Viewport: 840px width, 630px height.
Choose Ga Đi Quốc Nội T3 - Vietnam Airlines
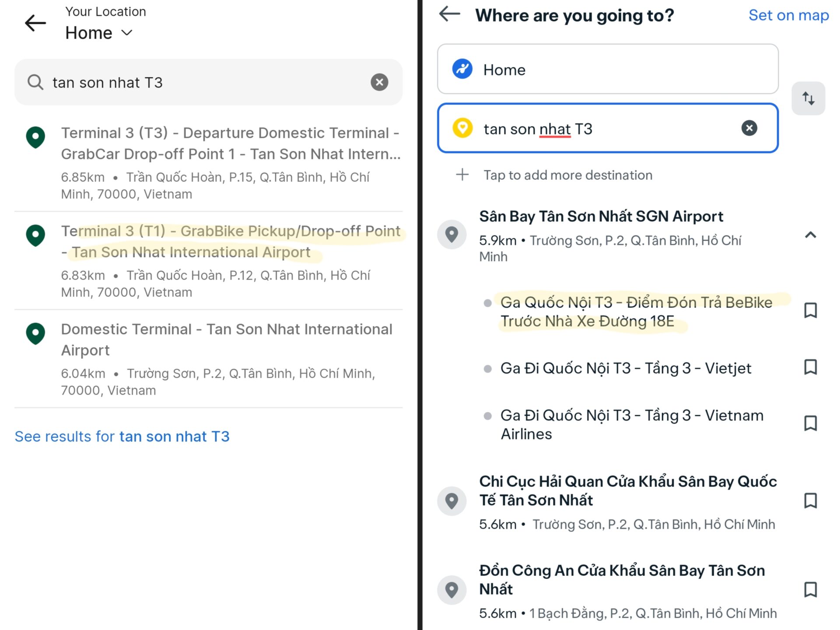click(632, 424)
